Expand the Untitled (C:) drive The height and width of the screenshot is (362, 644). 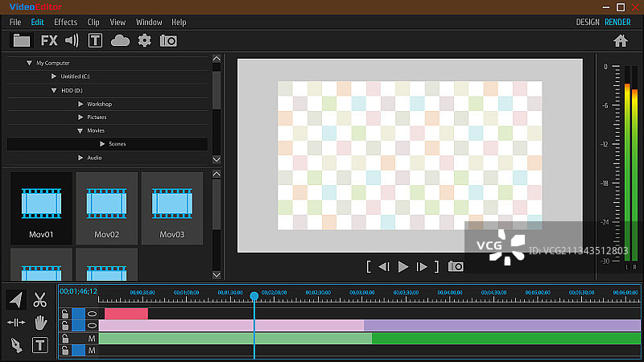54,76
